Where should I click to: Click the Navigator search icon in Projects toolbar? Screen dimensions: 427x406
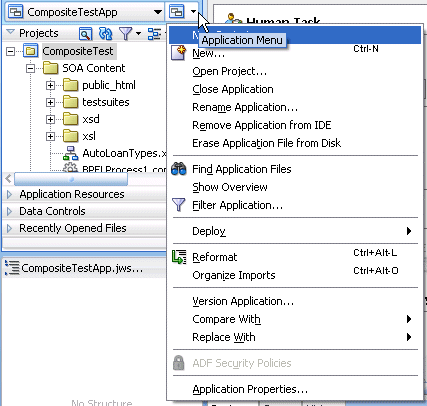85,33
